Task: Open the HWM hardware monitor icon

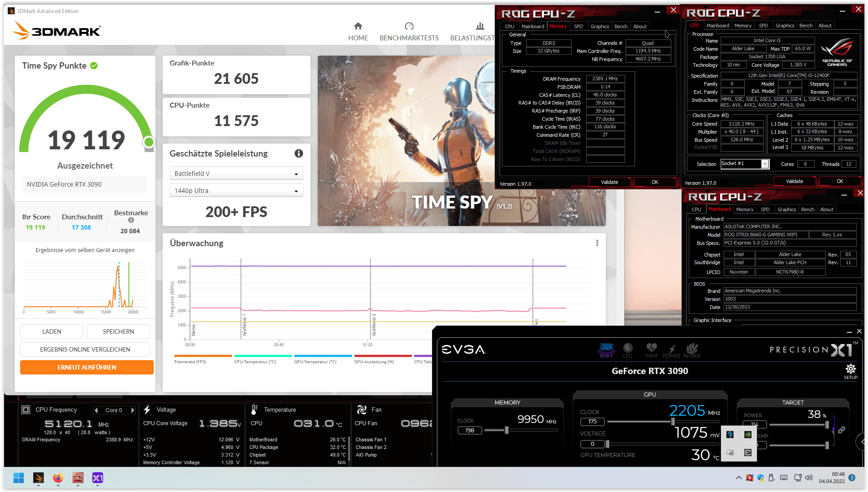Action: click(x=651, y=350)
